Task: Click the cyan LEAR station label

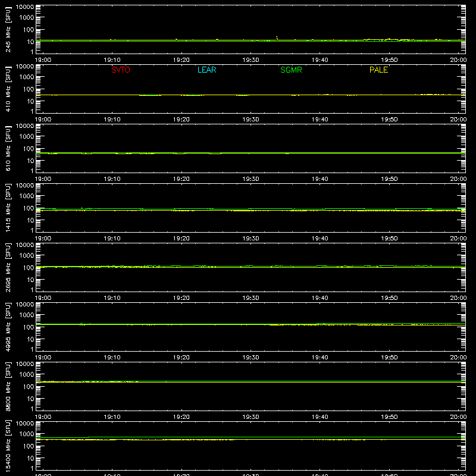Action: coord(206,70)
